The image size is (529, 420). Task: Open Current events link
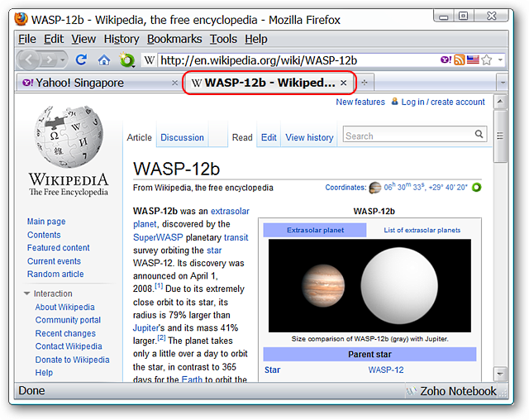click(x=54, y=261)
